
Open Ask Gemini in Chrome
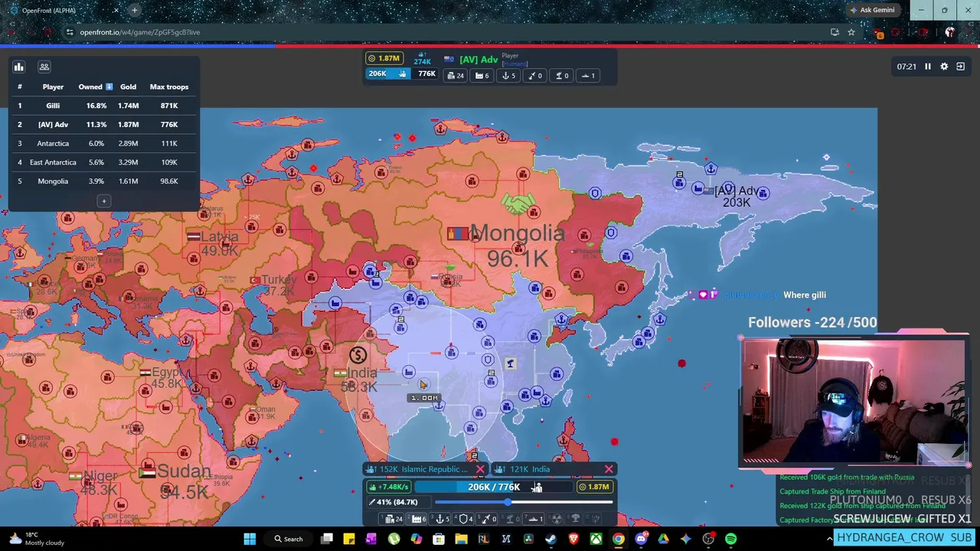point(871,10)
